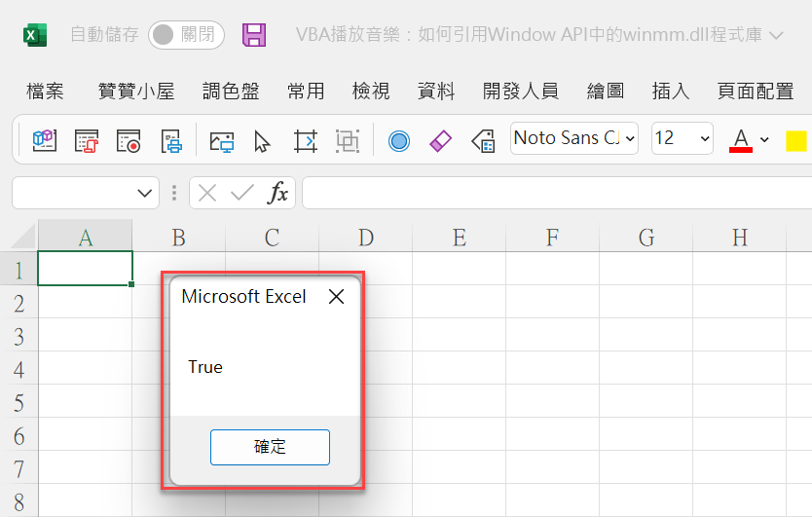
Task: Select row 4 header
Action: pyautogui.click(x=19, y=368)
